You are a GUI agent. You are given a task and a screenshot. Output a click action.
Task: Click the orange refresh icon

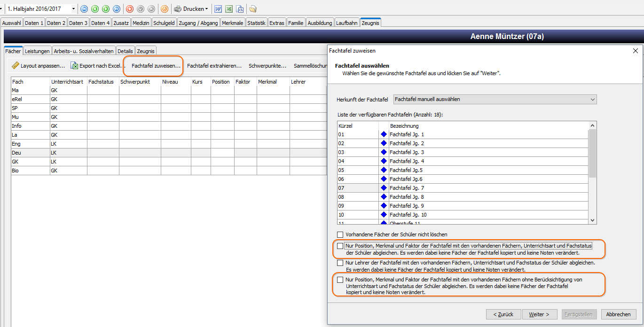click(164, 9)
